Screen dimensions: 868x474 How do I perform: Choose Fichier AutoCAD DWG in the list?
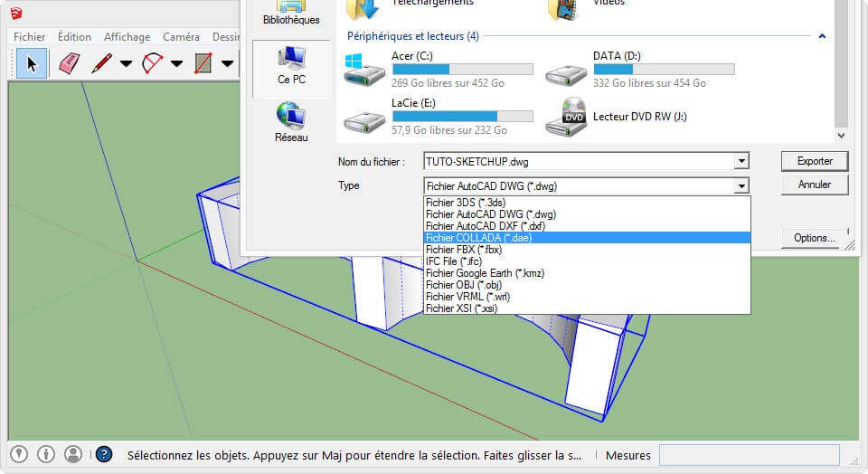pos(587,214)
